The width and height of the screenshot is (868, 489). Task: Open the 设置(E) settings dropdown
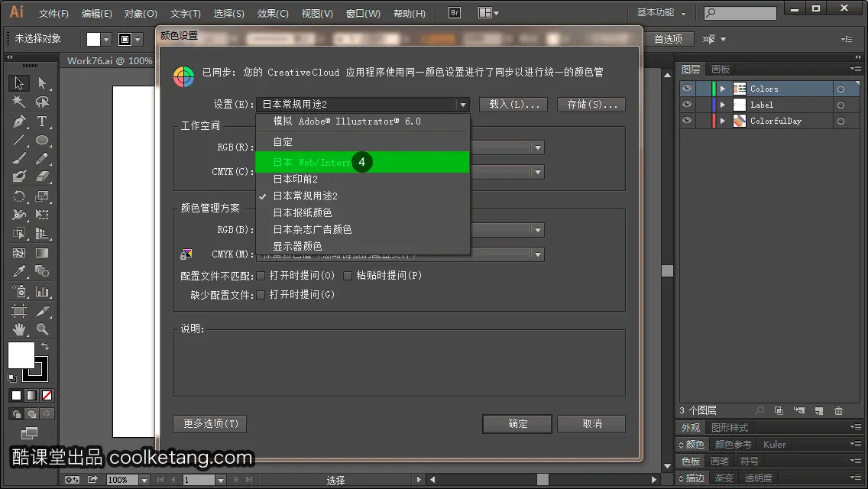click(x=363, y=104)
